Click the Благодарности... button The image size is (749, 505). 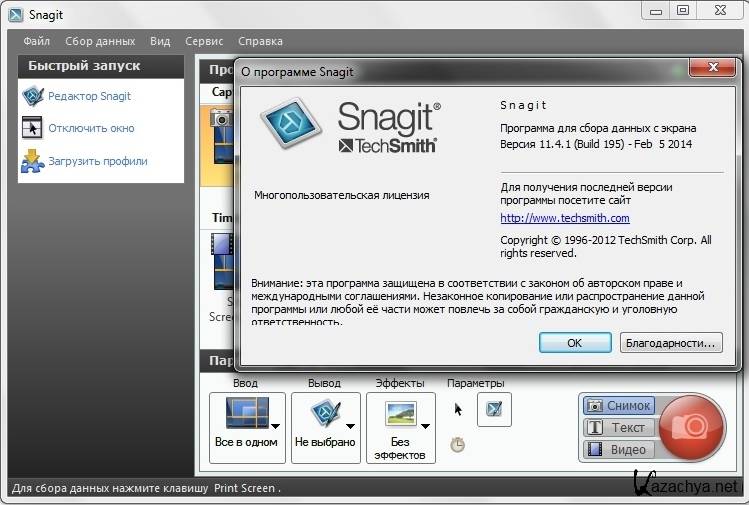point(670,342)
